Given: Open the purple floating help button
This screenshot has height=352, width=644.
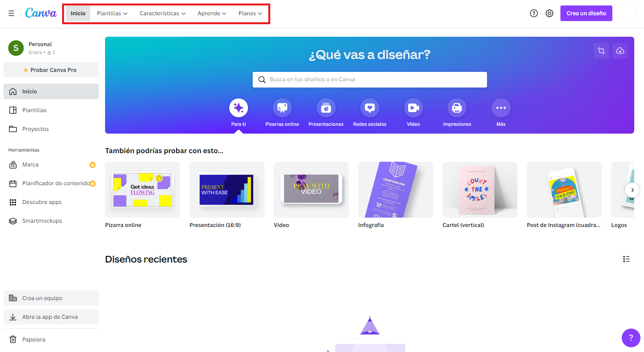Looking at the screenshot, I should coord(631,338).
